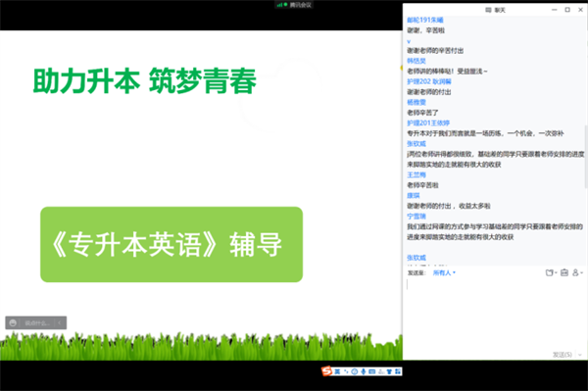Click the chat panel vertical scrollbar
The image size is (588, 391).
586,157
